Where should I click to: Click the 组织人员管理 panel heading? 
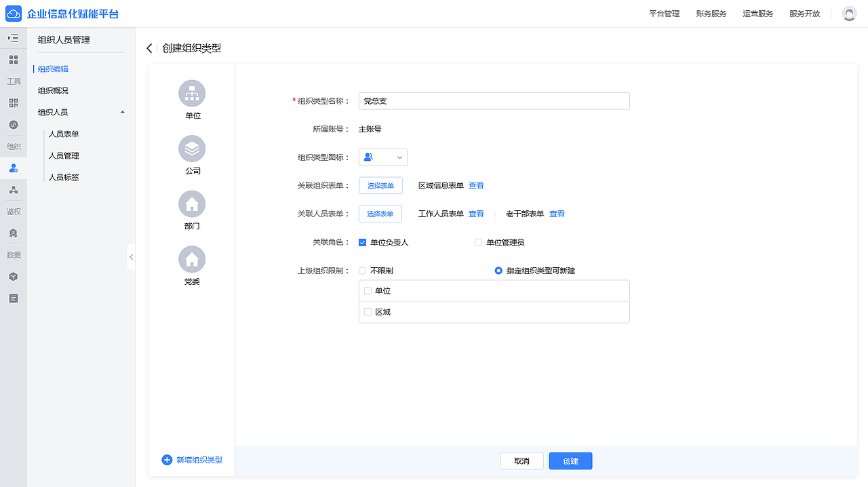[x=64, y=40]
